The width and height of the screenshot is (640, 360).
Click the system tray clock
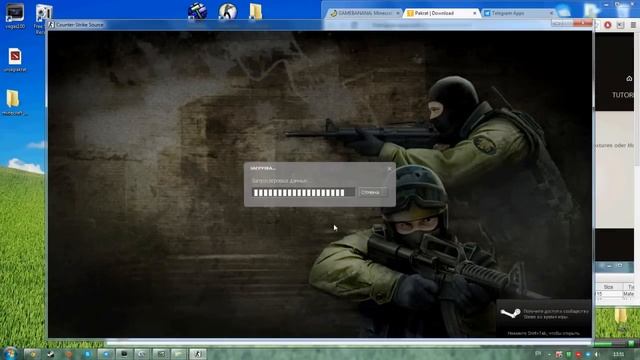[x=618, y=354]
